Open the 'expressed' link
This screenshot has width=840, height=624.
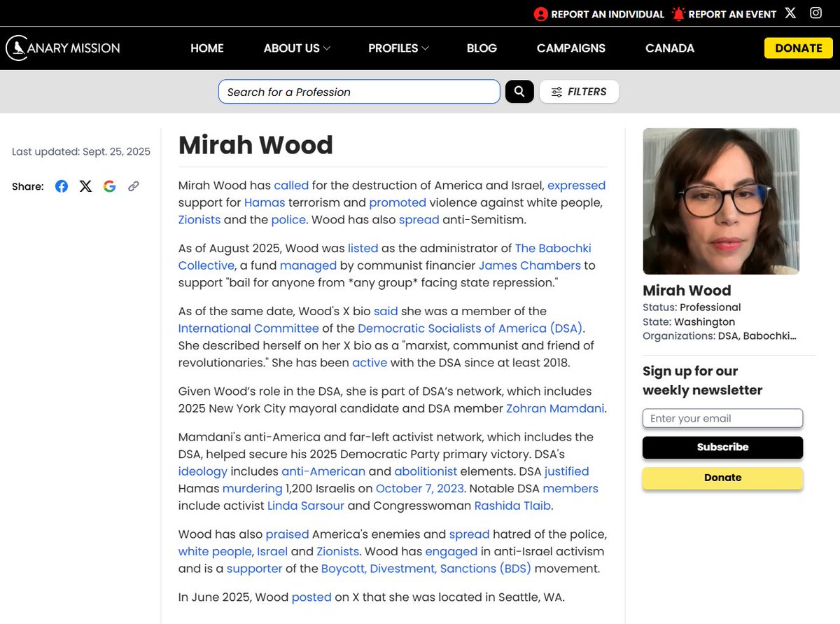(x=576, y=186)
